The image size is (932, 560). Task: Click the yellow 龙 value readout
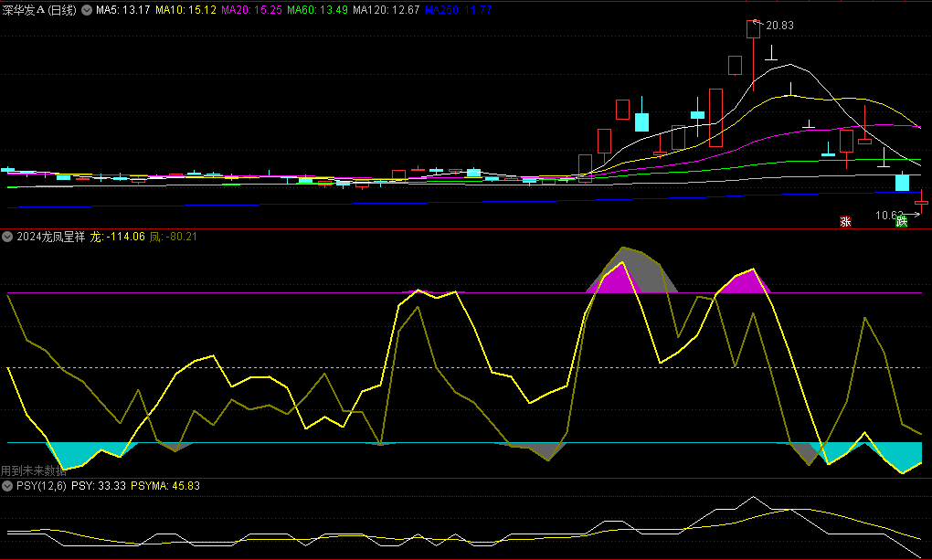coord(118,237)
